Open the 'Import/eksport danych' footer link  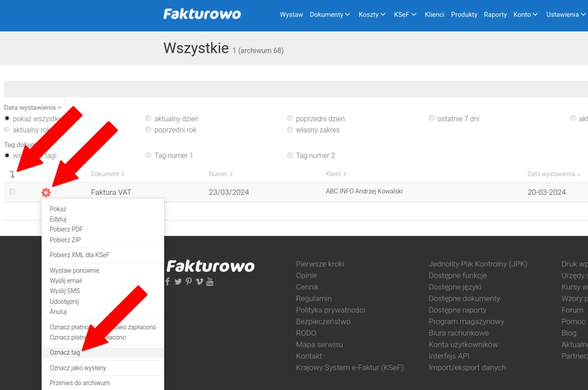tap(467, 367)
